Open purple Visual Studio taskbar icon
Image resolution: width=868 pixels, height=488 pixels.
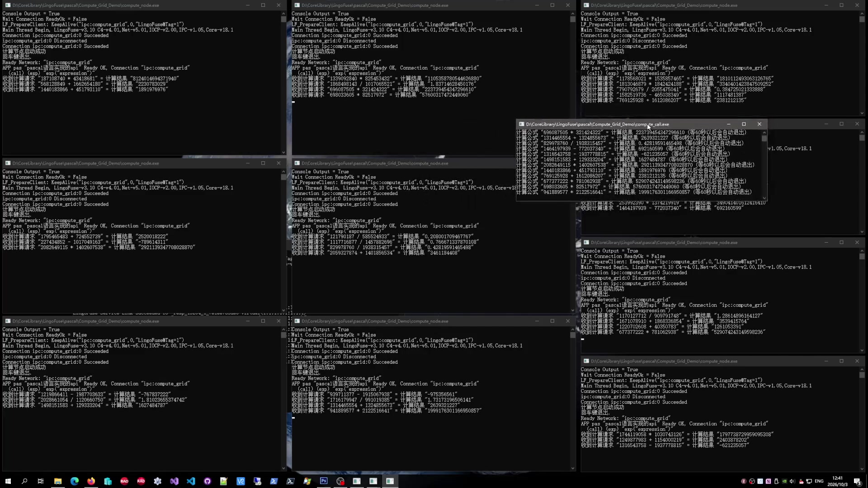point(174,481)
